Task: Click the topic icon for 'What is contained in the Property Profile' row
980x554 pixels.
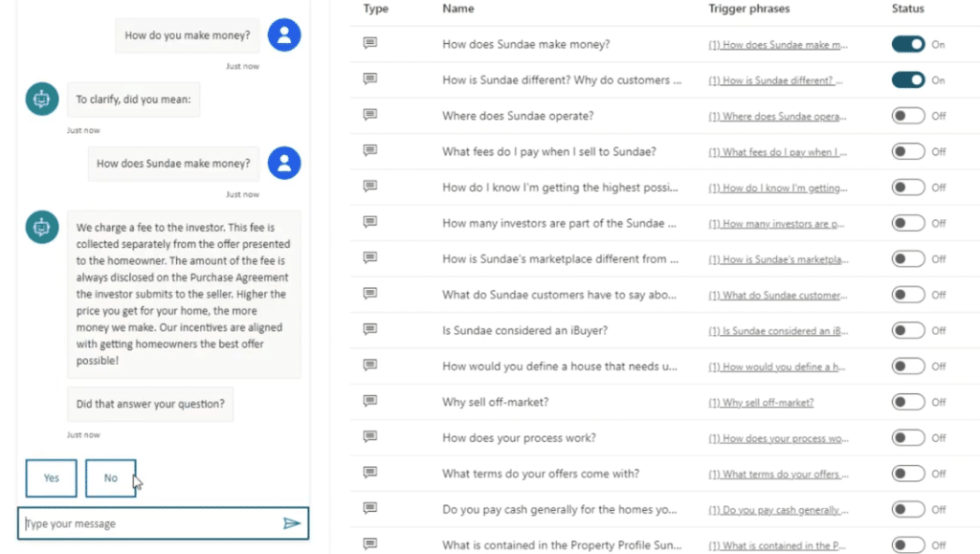Action: tap(370, 543)
